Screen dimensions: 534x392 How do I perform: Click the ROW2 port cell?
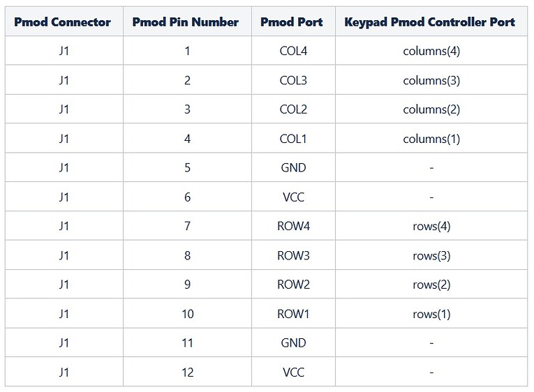pos(292,285)
